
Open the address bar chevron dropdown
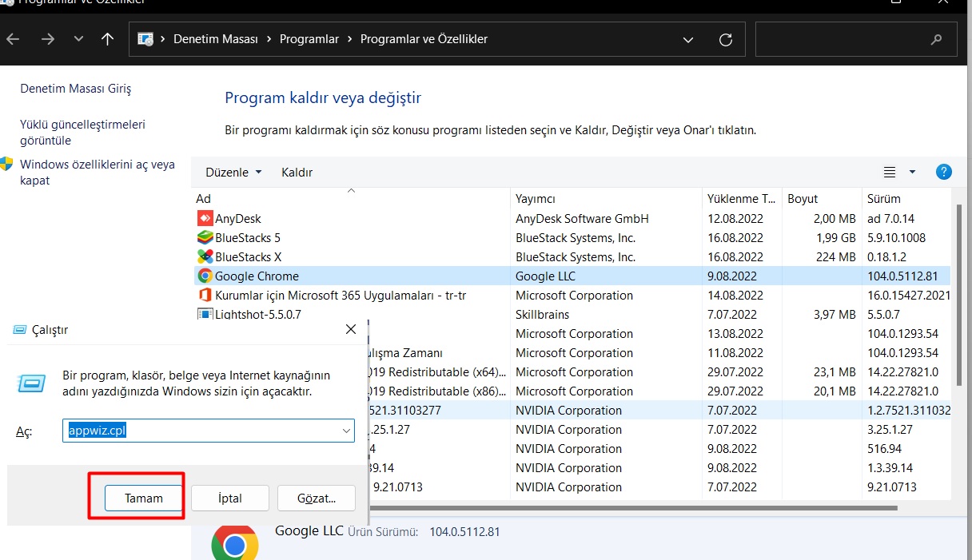pyautogui.click(x=687, y=39)
